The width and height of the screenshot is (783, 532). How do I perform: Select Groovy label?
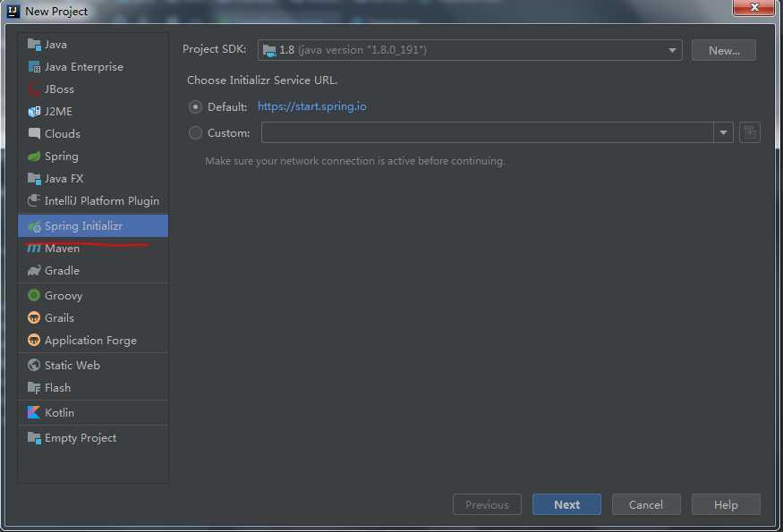(64, 295)
